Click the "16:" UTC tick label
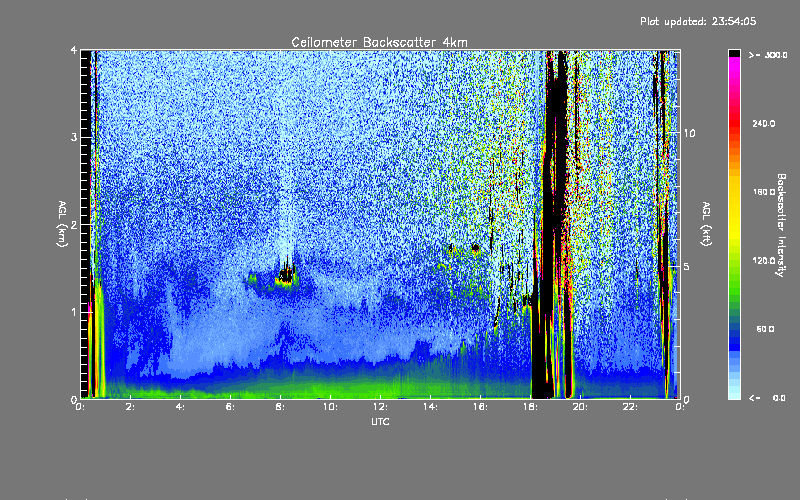Viewport: 800px width, 500px height. [x=480, y=407]
